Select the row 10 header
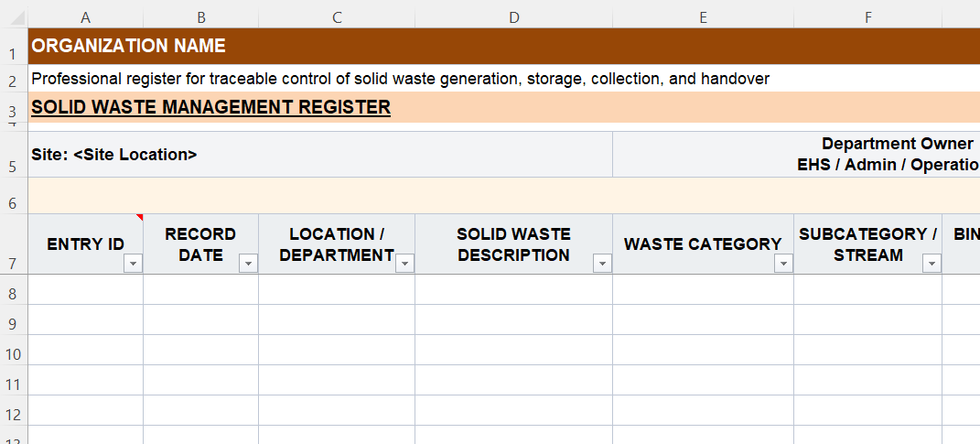The height and width of the screenshot is (444, 980). (x=14, y=353)
